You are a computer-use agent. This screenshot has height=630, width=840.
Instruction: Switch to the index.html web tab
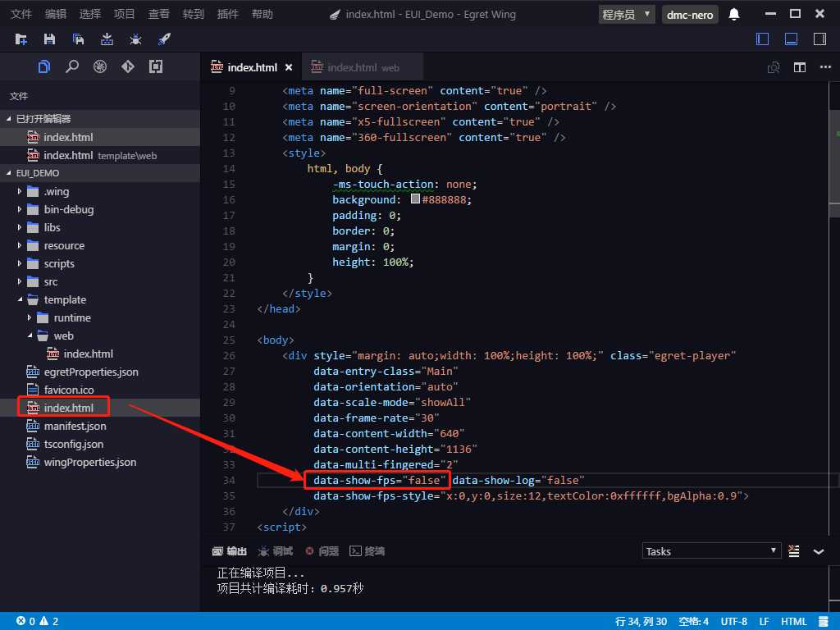(363, 67)
